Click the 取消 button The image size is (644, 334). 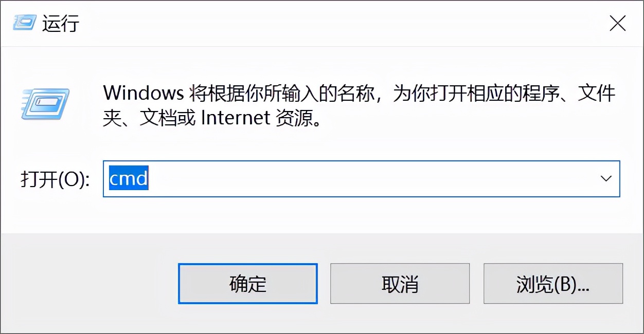click(x=400, y=284)
